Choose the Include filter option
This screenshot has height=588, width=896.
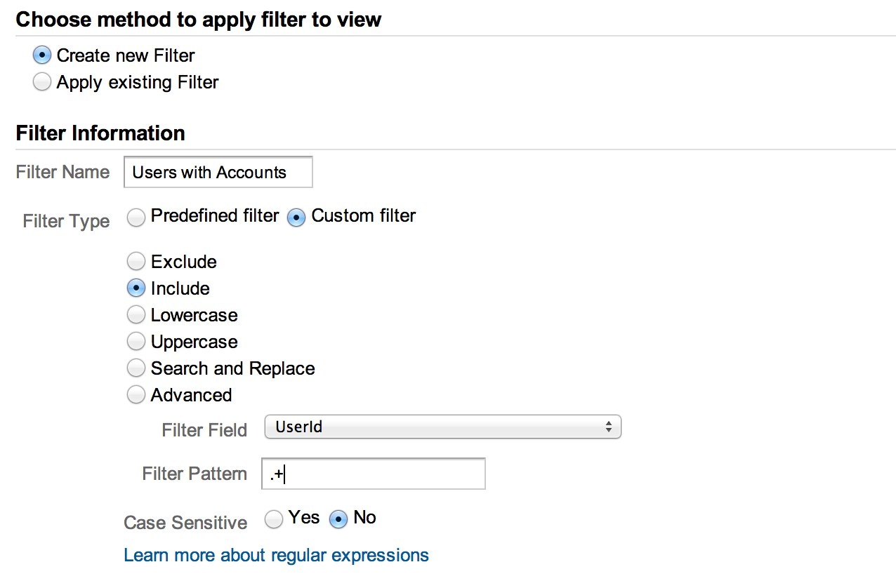(x=136, y=288)
